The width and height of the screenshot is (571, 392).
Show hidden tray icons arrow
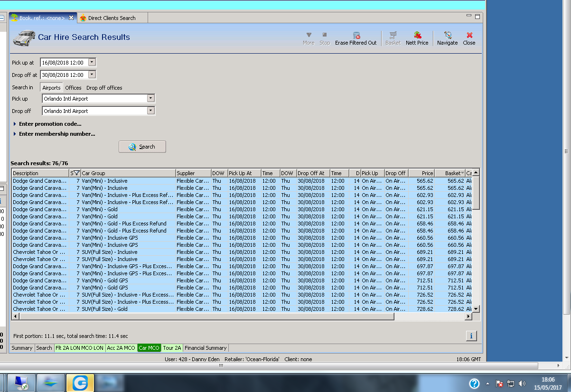tap(487, 383)
